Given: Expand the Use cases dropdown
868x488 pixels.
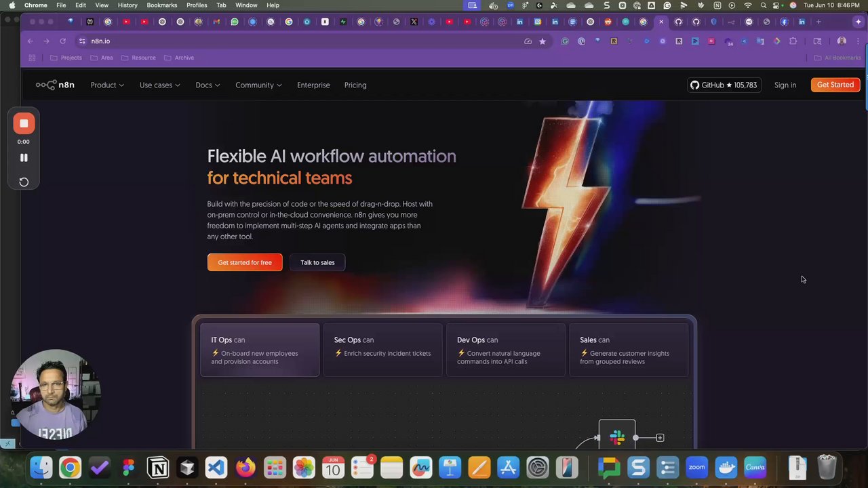Looking at the screenshot, I should 160,85.
